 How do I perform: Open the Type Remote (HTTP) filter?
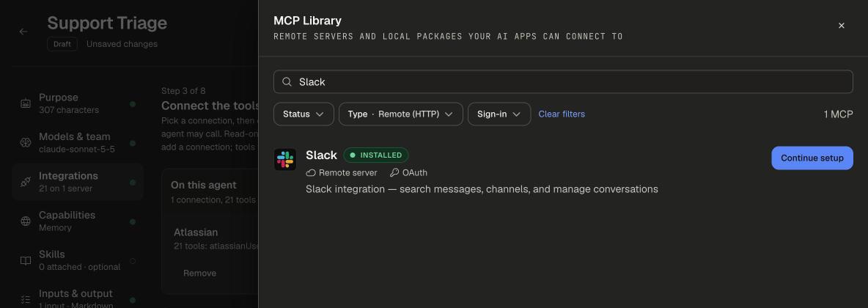[400, 114]
